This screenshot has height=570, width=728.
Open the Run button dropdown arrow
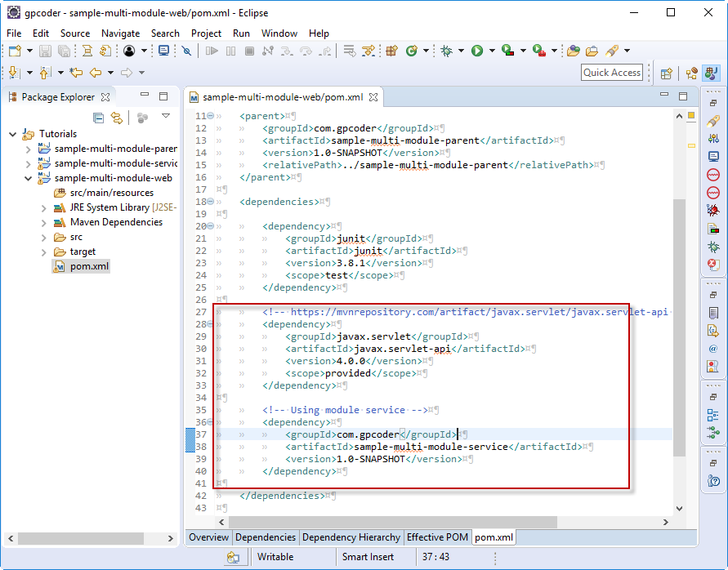pyautogui.click(x=493, y=51)
